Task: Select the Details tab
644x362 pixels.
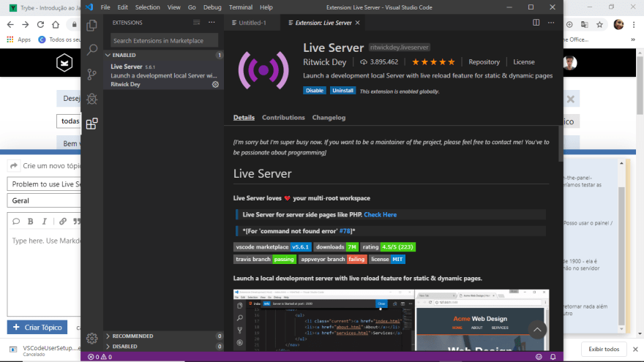Action: 244,118
